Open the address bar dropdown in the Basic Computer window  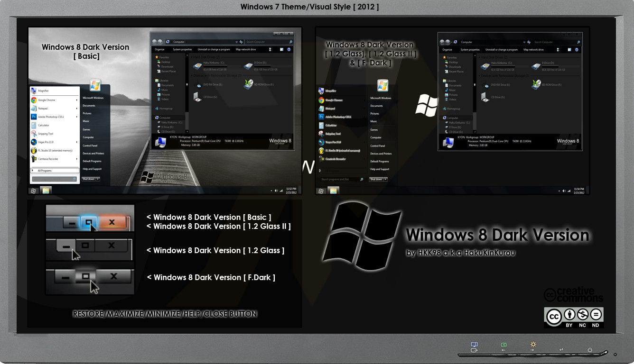237,42
